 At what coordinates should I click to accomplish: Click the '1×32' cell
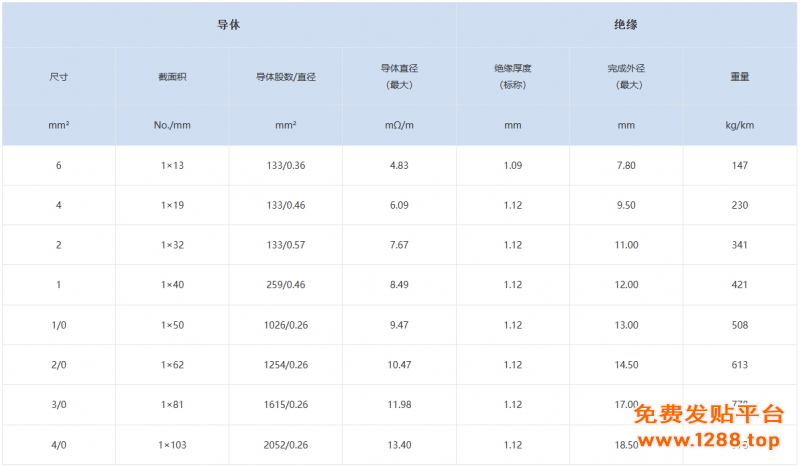coord(172,245)
